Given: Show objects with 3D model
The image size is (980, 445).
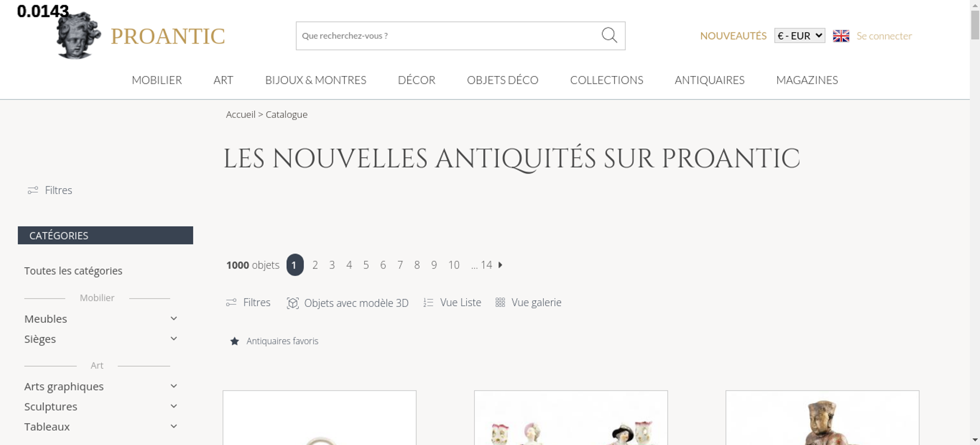Looking at the screenshot, I should [347, 303].
